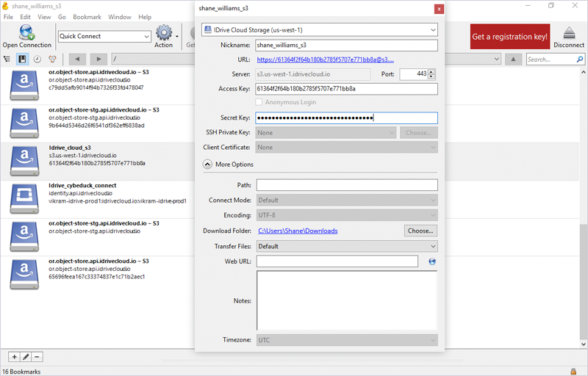Open the Help menu
This screenshot has width=588, height=376.
(x=145, y=17)
